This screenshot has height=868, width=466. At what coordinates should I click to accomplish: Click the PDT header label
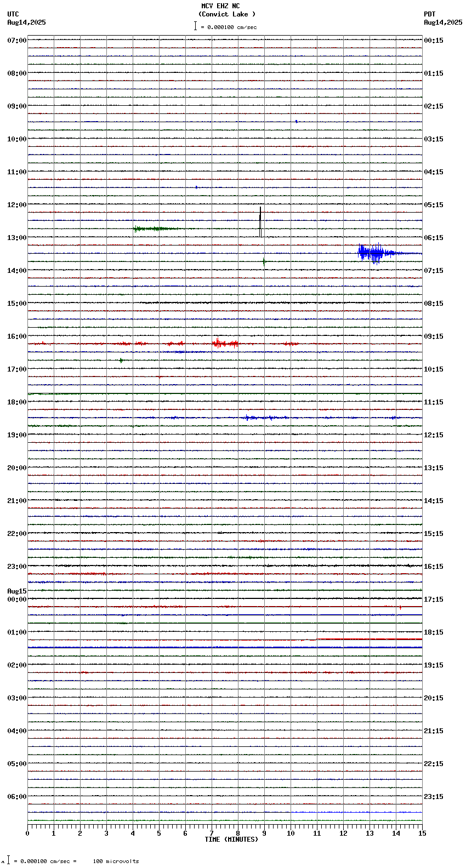coord(429,14)
